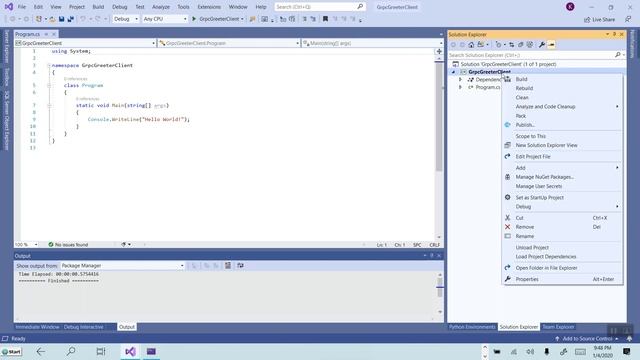The height and width of the screenshot is (360, 640).
Task: Click the green Start debugging arrow
Action: point(194,19)
